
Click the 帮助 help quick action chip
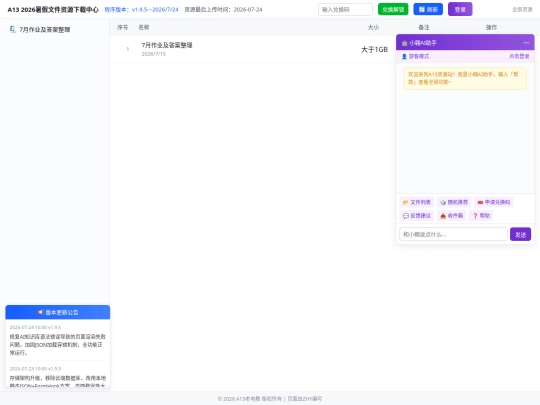[481, 216]
